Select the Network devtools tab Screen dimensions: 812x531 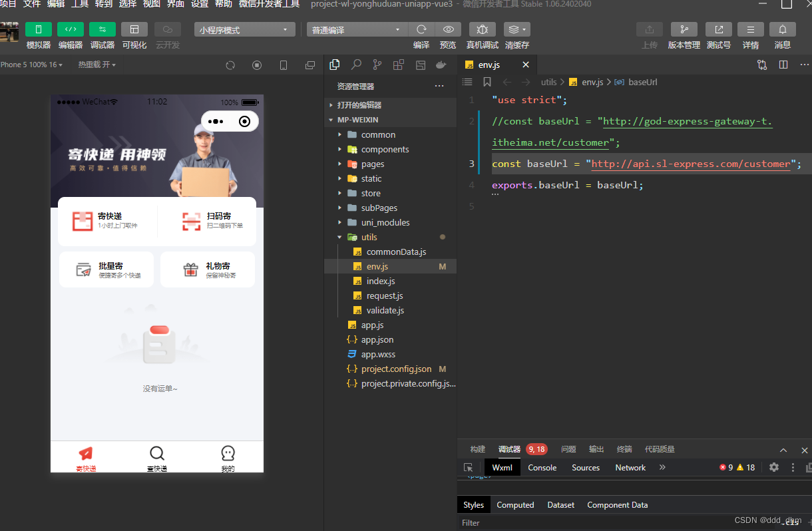pyautogui.click(x=630, y=468)
